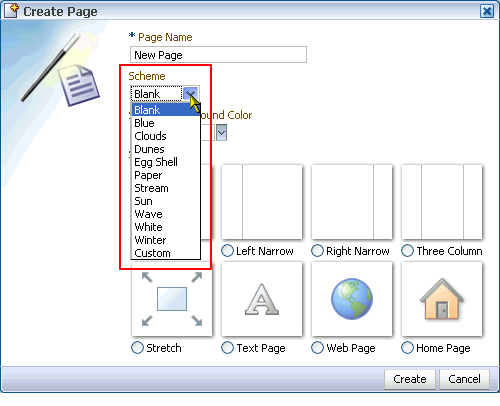Open the Scheme dropdown arrow
Viewport: 500px width, 406px height.
pyautogui.click(x=191, y=94)
